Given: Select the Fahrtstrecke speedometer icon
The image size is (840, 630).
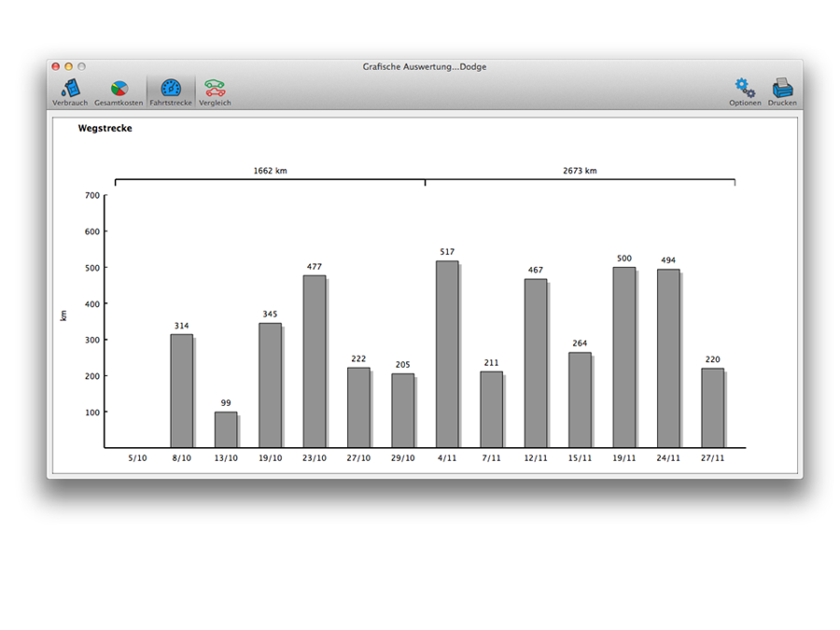Looking at the screenshot, I should [171, 91].
